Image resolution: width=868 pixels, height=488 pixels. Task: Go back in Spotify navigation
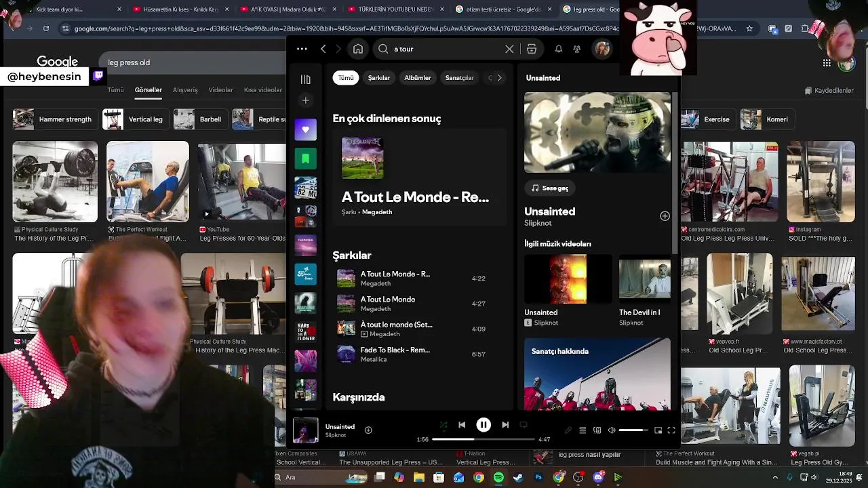pos(323,49)
